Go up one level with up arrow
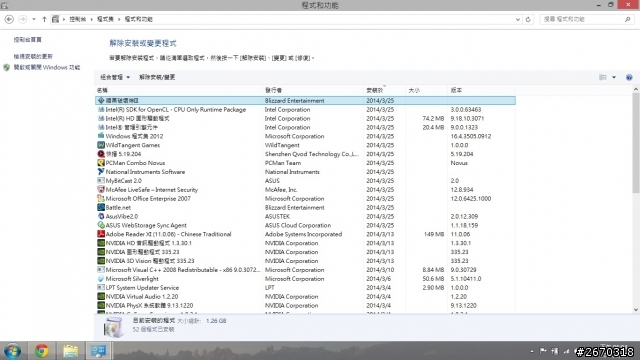 tap(44, 19)
